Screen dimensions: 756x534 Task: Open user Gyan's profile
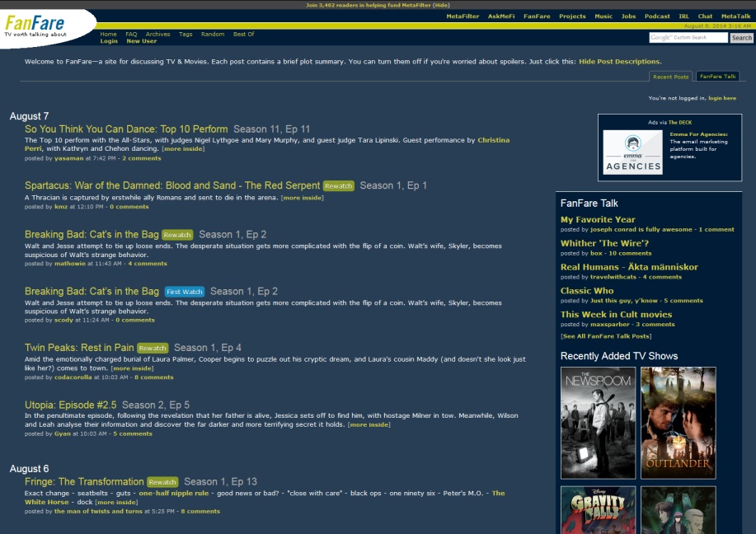[x=62, y=433]
